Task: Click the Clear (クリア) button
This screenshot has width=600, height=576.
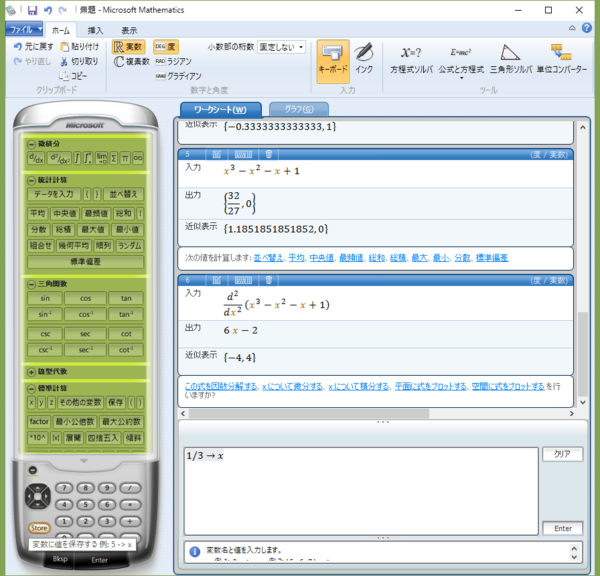Action: point(562,454)
